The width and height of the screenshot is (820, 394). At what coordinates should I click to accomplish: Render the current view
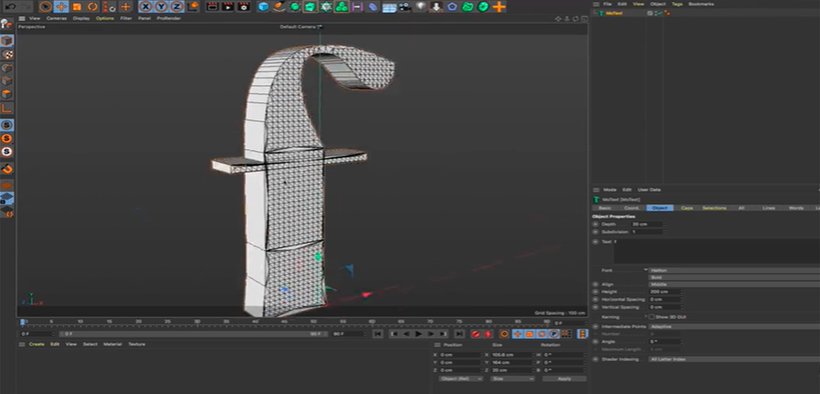(212, 7)
